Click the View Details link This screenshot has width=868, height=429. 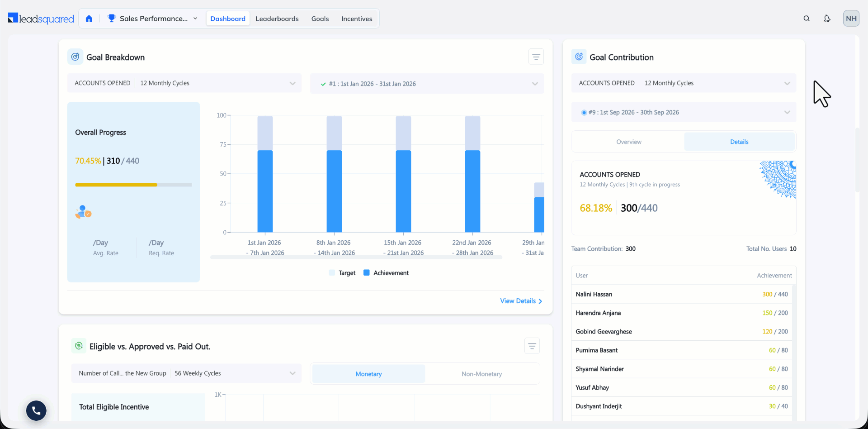click(521, 301)
